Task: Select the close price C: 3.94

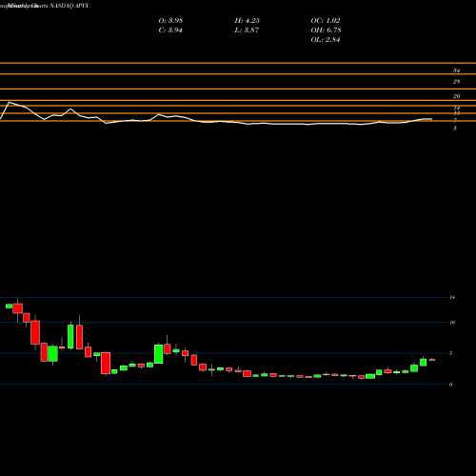Action: [170, 30]
